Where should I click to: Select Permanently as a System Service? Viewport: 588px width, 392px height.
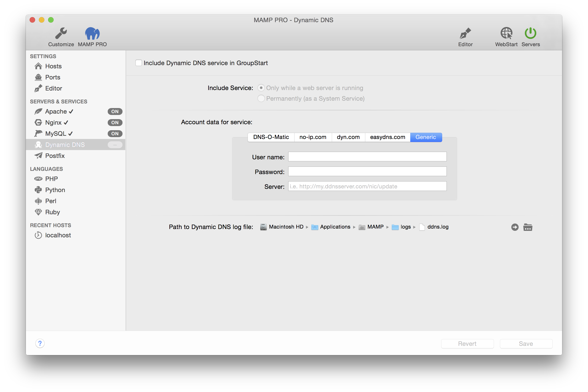(x=261, y=99)
